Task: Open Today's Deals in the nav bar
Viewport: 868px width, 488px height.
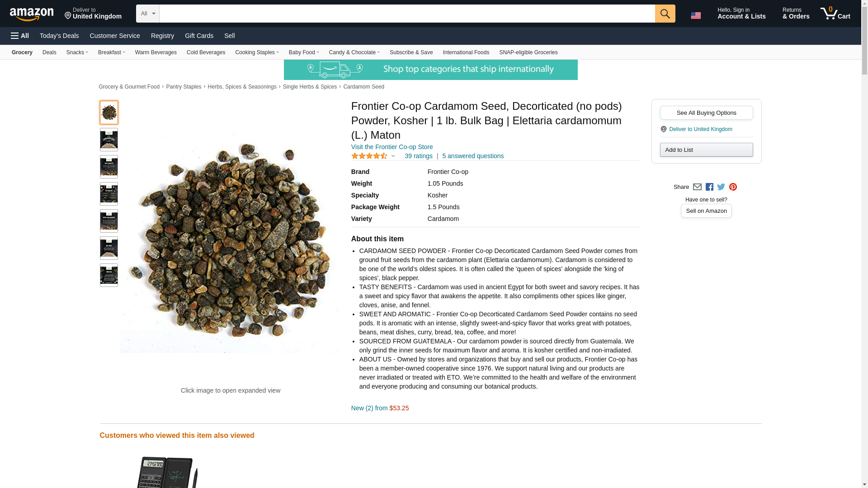Action: [59, 36]
